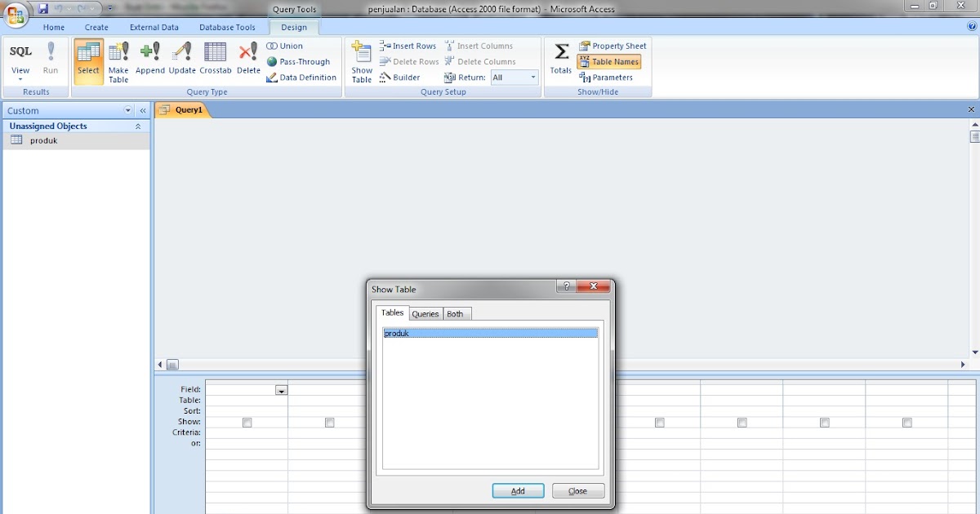The width and height of the screenshot is (980, 514).
Task: Click the Office button
Action: pos(15,14)
